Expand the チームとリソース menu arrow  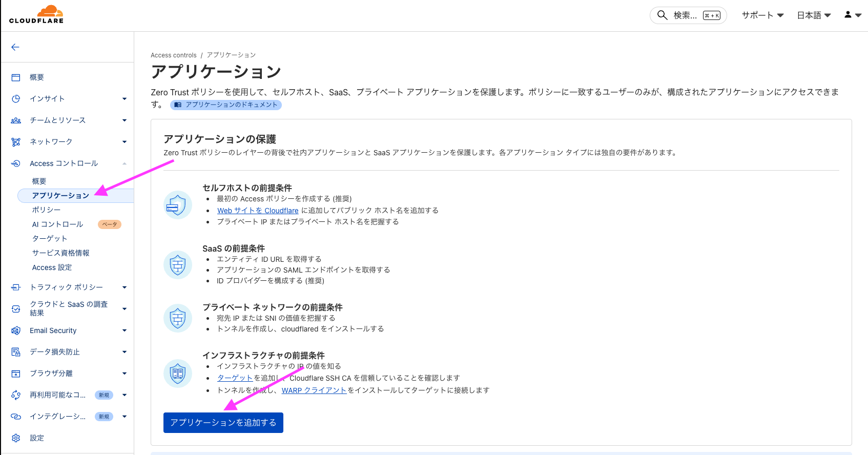[125, 120]
